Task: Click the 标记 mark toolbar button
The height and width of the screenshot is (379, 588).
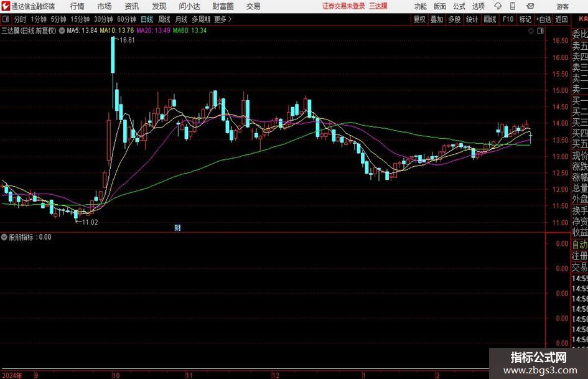Action: [525, 19]
